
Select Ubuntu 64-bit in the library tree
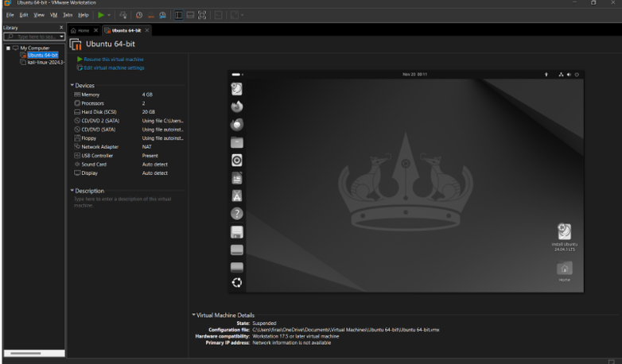click(43, 55)
